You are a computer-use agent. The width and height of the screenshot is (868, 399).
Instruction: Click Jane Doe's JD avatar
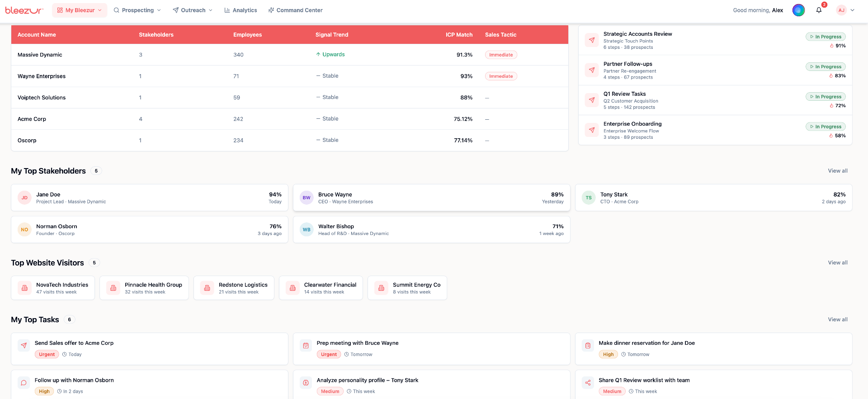(x=24, y=198)
